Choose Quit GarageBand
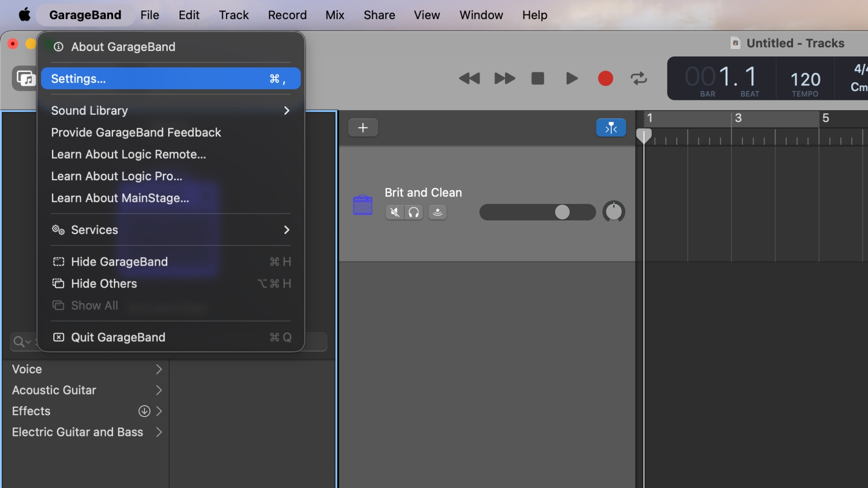Image resolution: width=868 pixels, height=488 pixels. 171,338
